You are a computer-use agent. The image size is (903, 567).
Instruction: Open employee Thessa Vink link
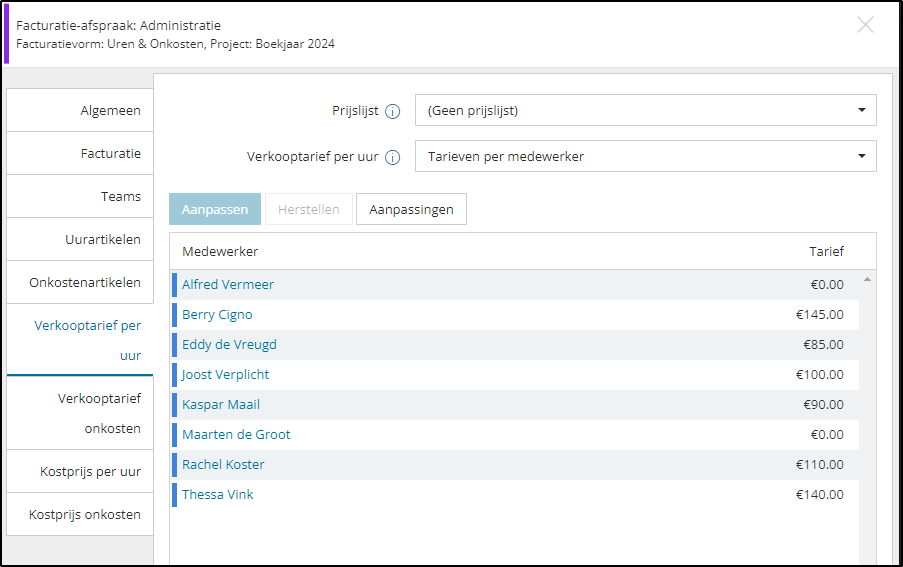(218, 494)
